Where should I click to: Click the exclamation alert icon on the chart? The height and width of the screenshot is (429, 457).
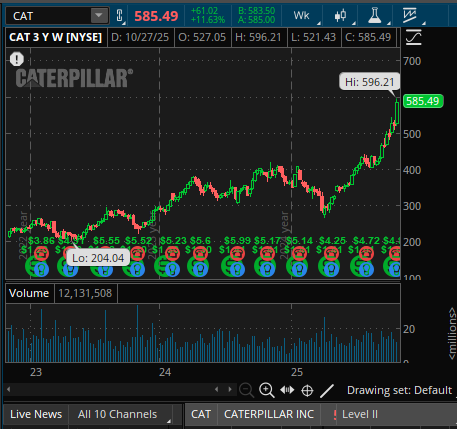pos(17,59)
